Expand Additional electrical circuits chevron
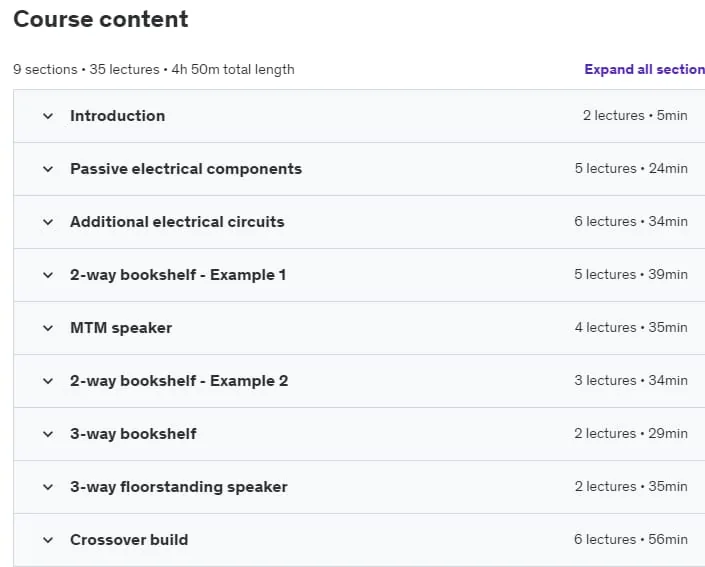Screen dimensions: 705x567 [x=48, y=222]
